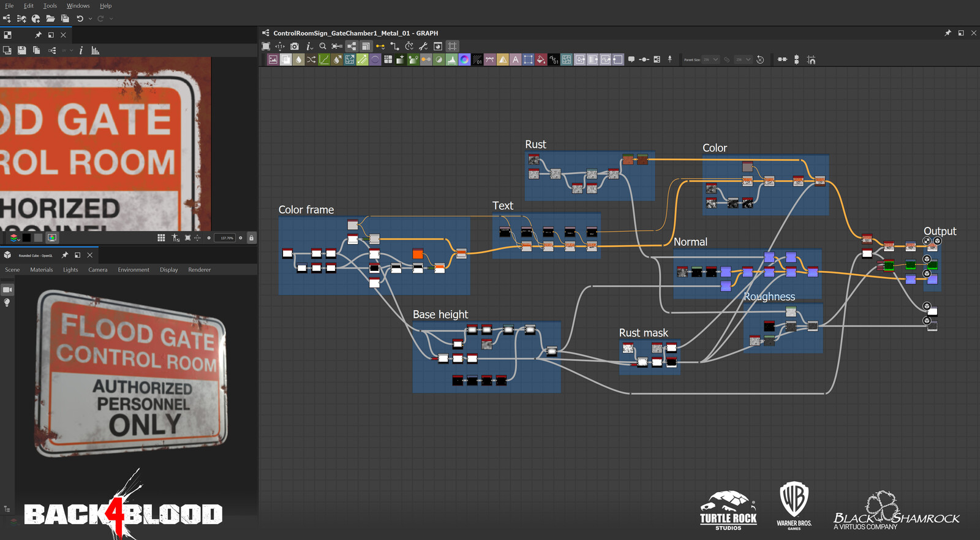The height and width of the screenshot is (540, 980).
Task: Add a Blend node from toolbar
Action: pyautogui.click(x=285, y=59)
